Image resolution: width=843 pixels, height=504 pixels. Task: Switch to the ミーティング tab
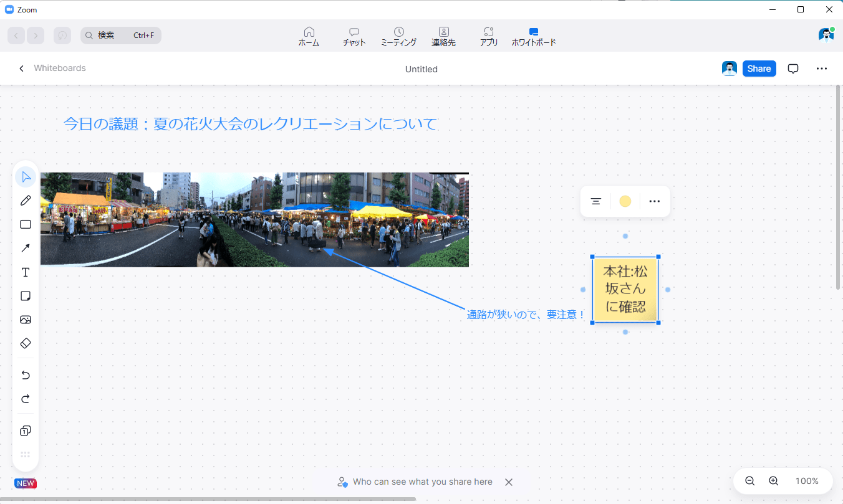pos(398,37)
